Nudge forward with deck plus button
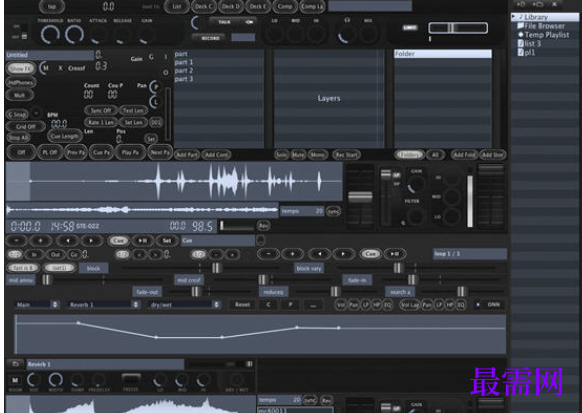 coord(40,240)
